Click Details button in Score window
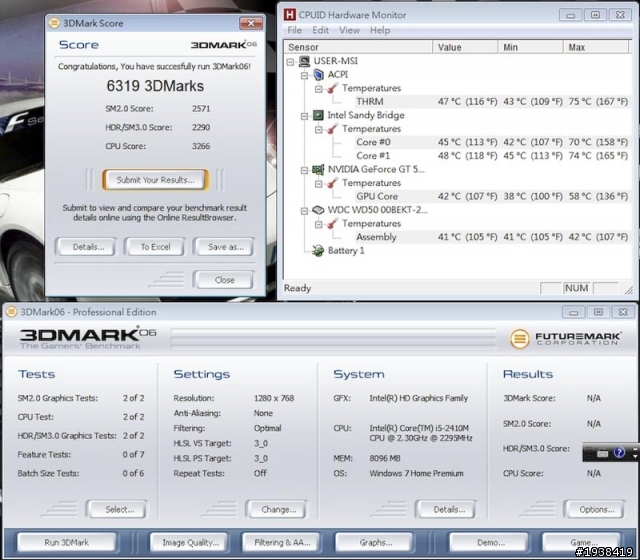Screen dimensions: 640x560 point(88,247)
